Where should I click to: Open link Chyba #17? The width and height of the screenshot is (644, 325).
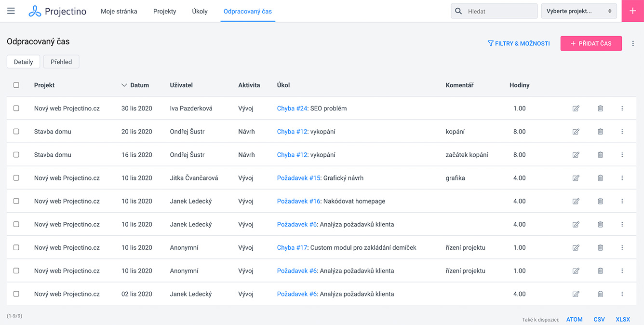coord(292,247)
